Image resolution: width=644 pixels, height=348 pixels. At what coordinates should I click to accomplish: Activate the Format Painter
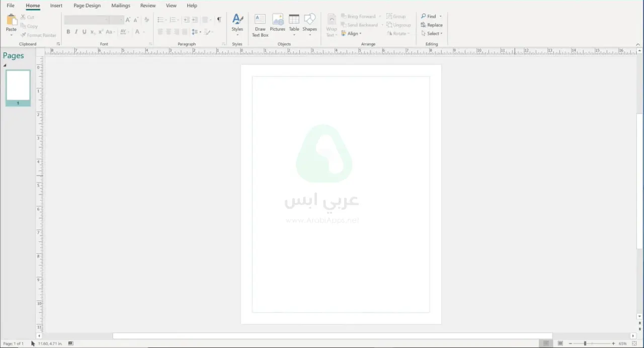point(38,35)
